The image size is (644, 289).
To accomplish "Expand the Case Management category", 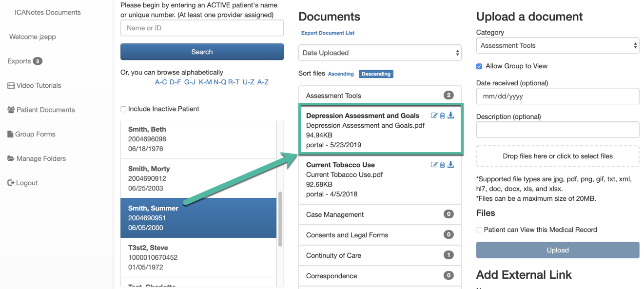I will [380, 214].
